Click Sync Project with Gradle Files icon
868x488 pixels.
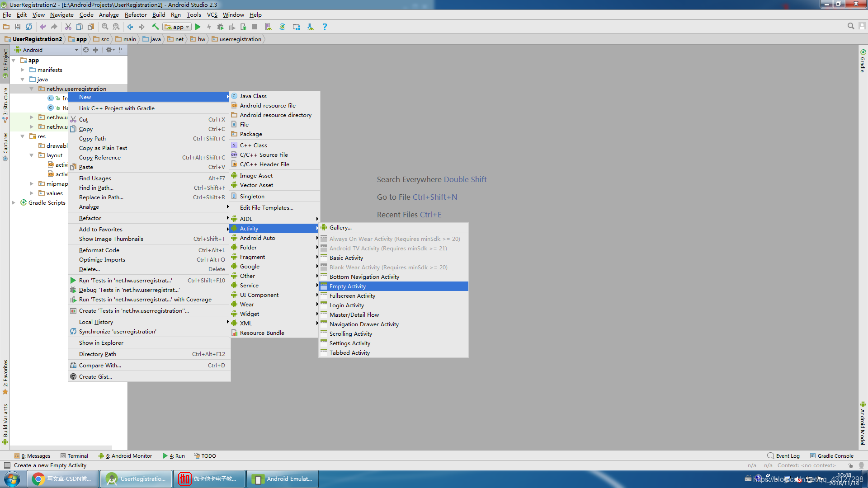pyautogui.click(x=283, y=27)
